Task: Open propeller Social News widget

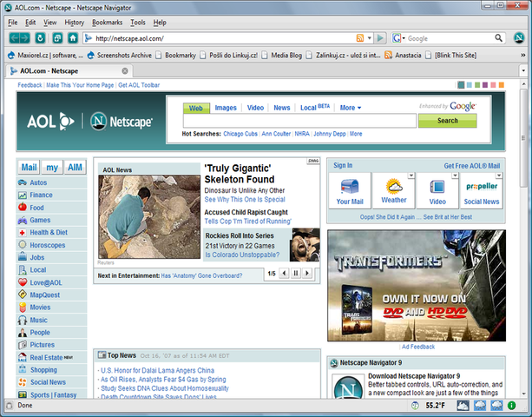Action: pos(482,190)
